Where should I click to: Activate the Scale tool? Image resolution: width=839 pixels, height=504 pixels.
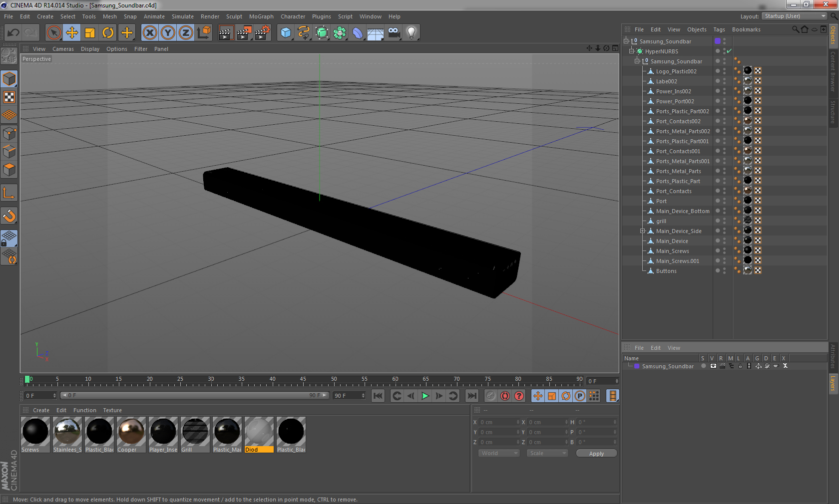tap(90, 33)
